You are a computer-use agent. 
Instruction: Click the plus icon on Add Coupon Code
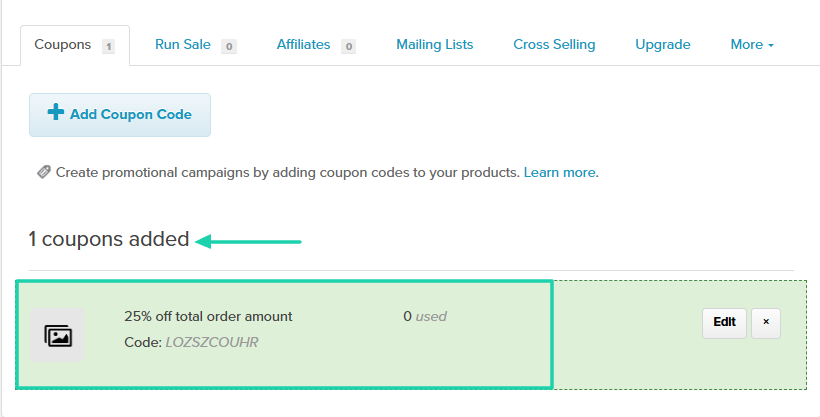[55, 112]
